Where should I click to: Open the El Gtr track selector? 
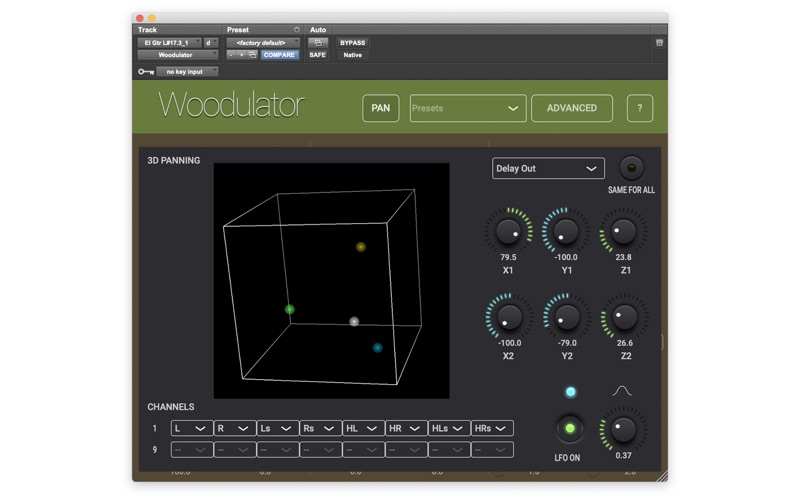169,43
